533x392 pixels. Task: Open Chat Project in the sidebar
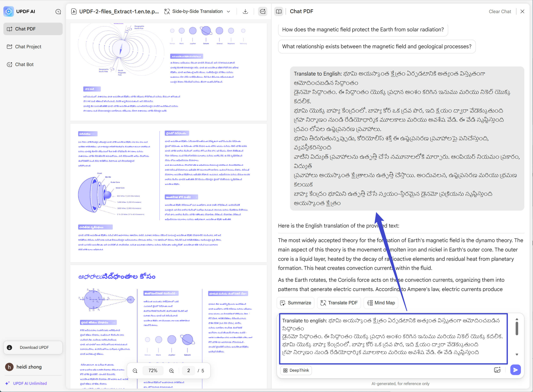(33, 47)
